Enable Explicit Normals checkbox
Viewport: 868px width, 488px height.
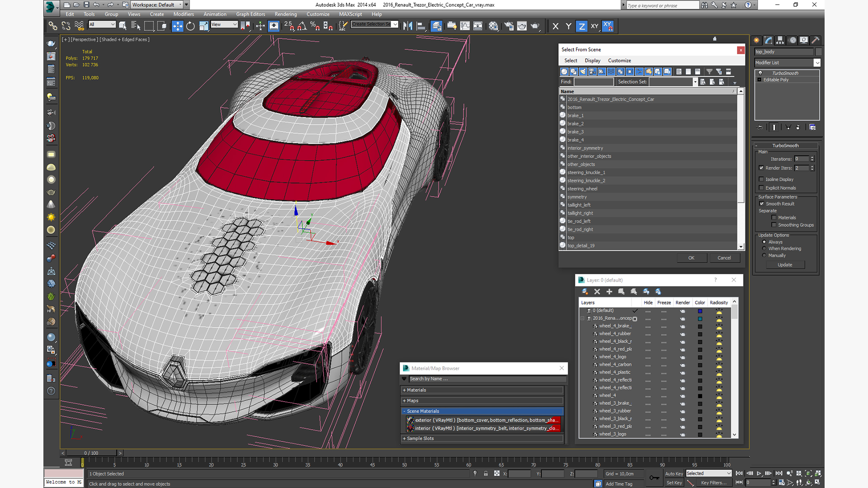tap(761, 188)
